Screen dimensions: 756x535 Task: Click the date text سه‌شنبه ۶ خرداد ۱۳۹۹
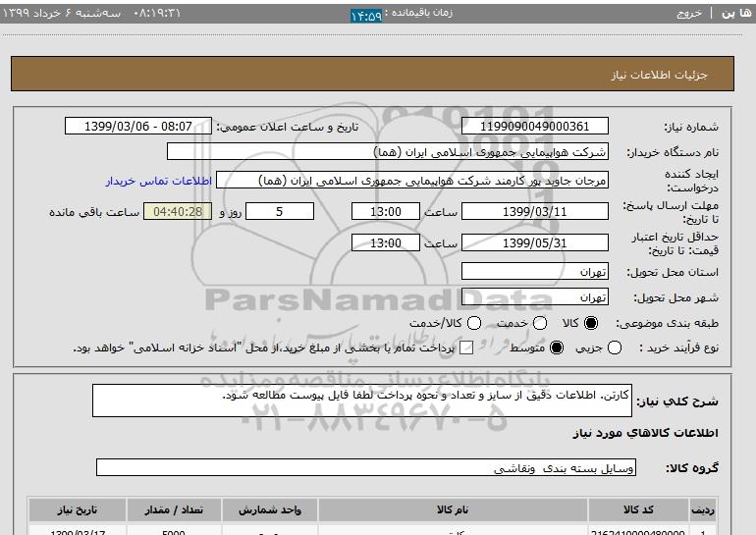pyautogui.click(x=62, y=13)
